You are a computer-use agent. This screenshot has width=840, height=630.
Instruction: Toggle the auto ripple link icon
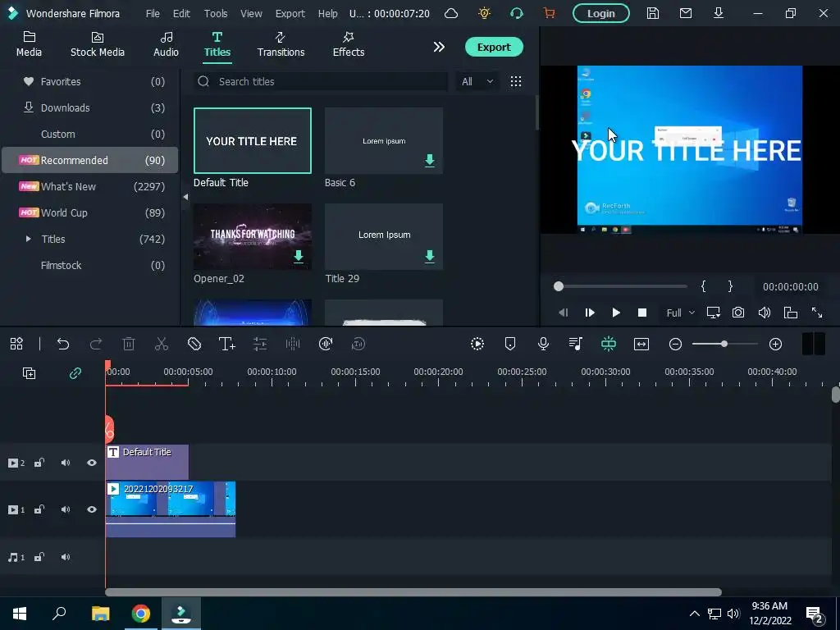click(75, 373)
